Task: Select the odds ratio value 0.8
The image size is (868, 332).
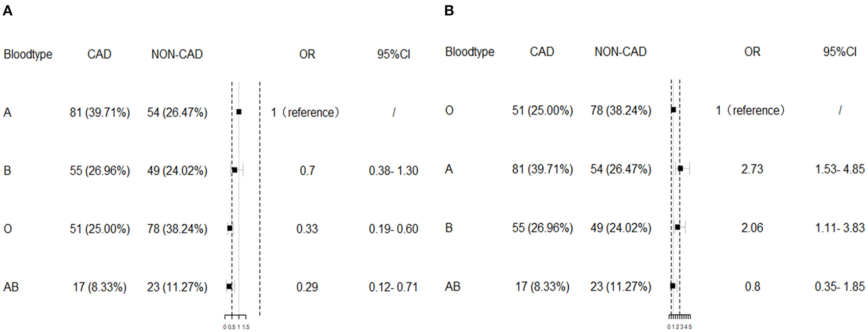Action: 752,286
